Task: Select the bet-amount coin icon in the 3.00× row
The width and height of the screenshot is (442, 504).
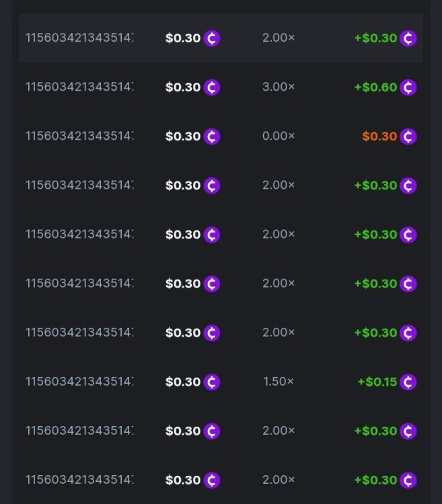Action: pyautogui.click(x=212, y=87)
